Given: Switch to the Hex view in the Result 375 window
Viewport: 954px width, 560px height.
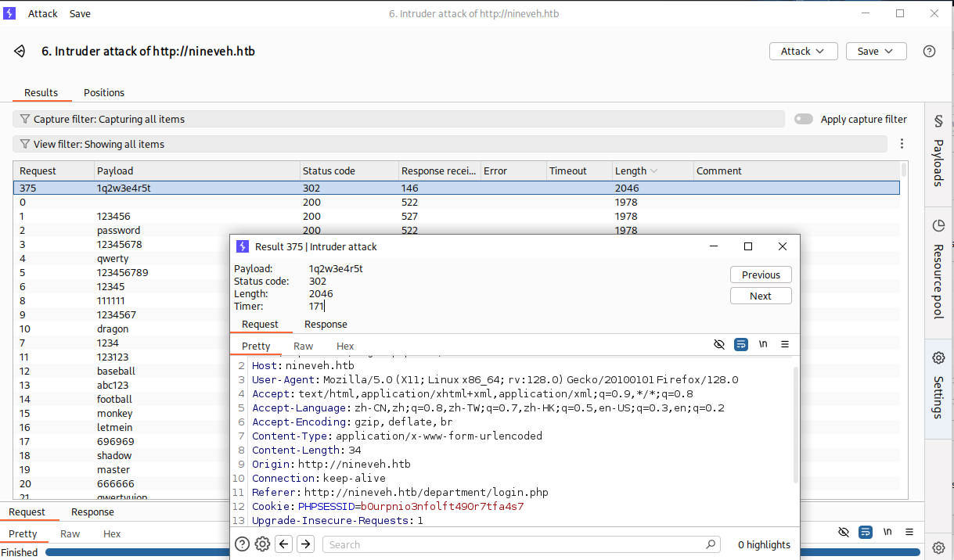Looking at the screenshot, I should [345, 346].
